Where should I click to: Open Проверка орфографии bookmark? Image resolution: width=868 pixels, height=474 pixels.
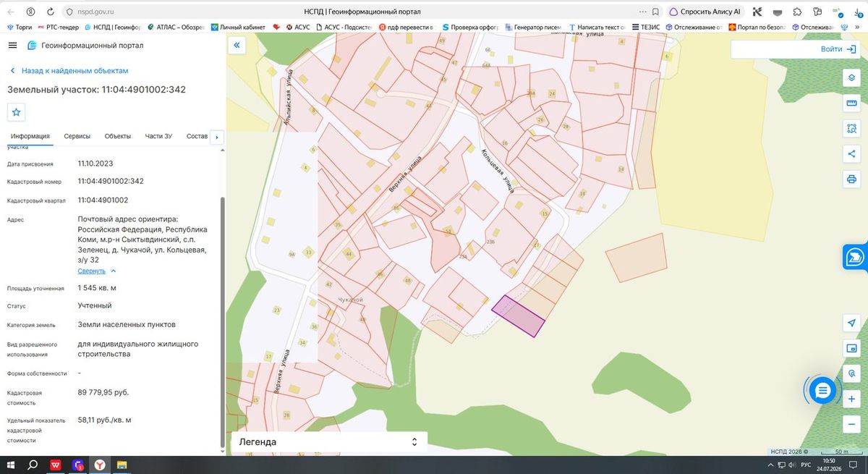[x=471, y=27]
